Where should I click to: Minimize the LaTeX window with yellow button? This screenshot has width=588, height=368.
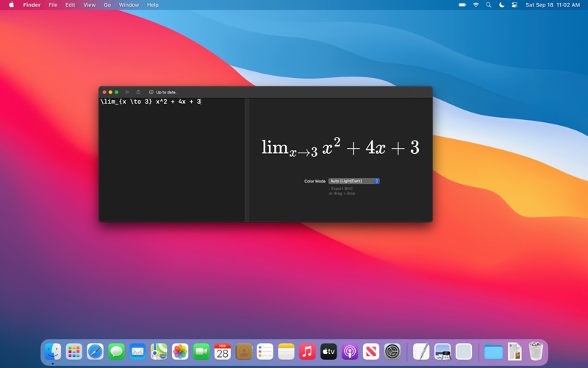[110, 92]
